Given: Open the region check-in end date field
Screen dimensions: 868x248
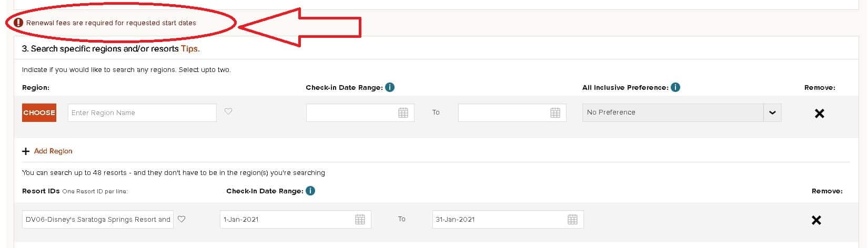Looking at the screenshot, I should pos(512,112).
